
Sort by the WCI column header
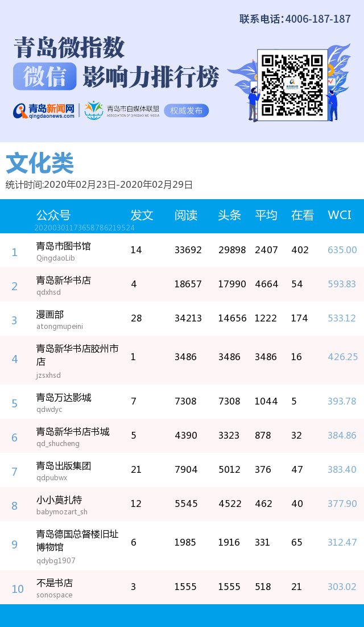pyautogui.click(x=340, y=215)
